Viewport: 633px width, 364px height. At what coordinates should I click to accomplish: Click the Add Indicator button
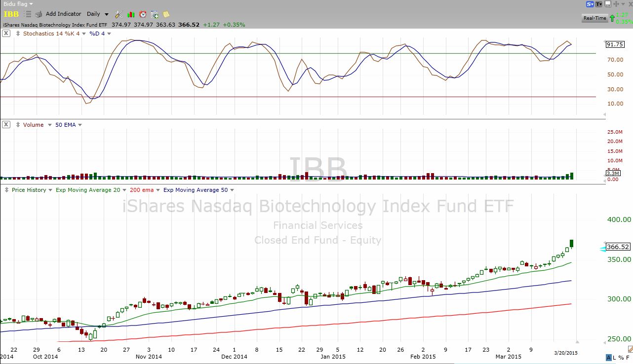(63, 14)
